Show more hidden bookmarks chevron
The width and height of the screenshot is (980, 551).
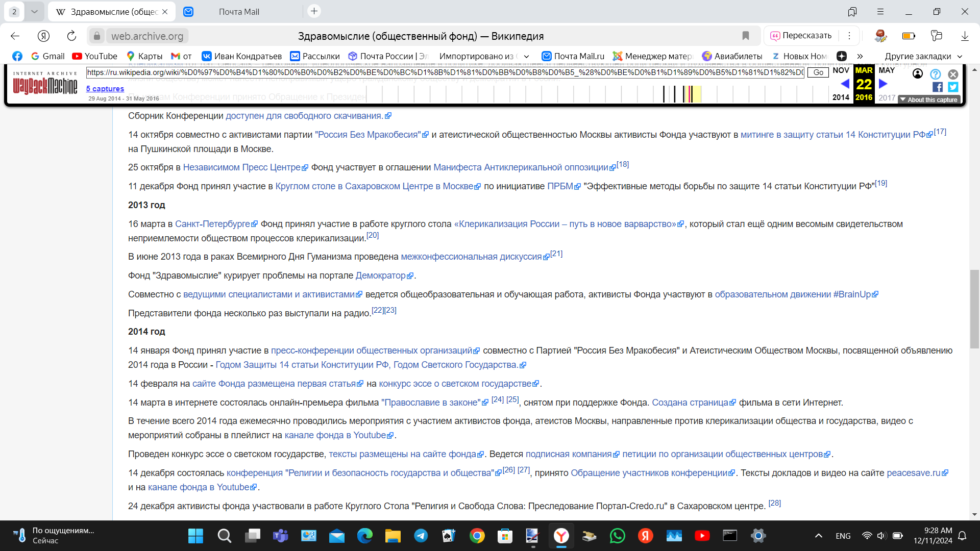(x=860, y=56)
